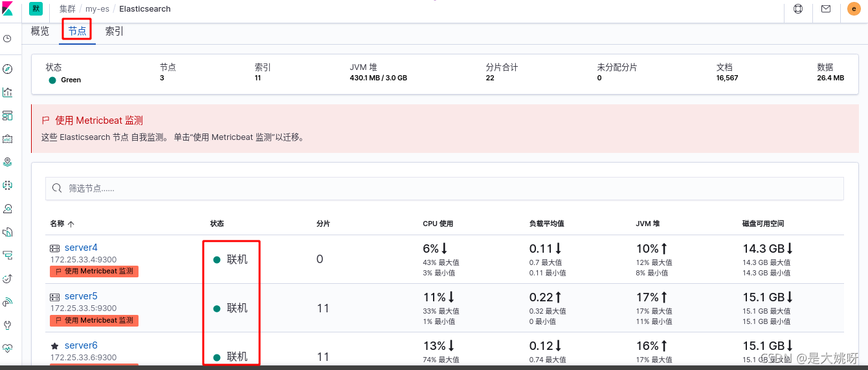Open APM from the sidebar
The height and width of the screenshot is (370, 868).
[x=7, y=255]
